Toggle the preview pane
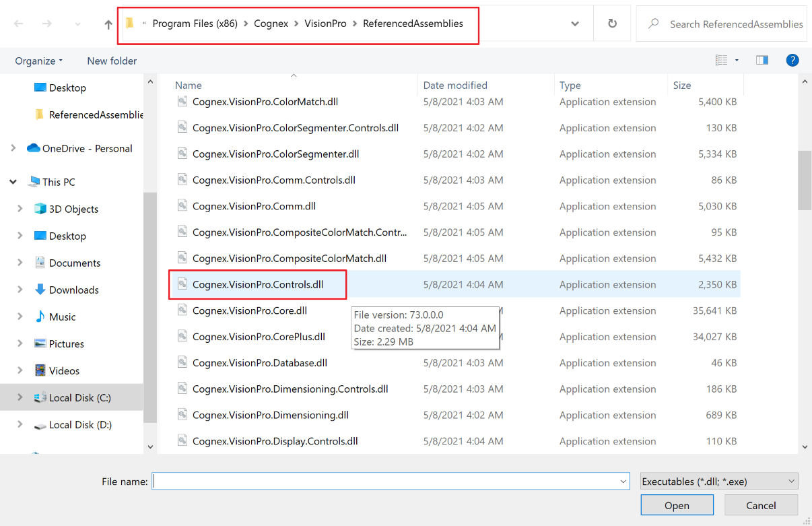This screenshot has height=526, width=812. pyautogui.click(x=762, y=60)
